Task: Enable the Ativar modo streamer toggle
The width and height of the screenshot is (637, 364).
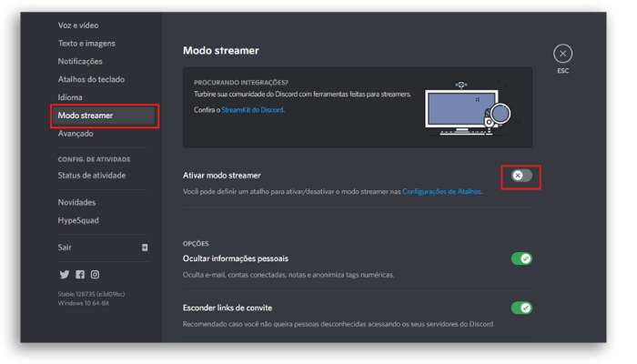Action: point(521,176)
